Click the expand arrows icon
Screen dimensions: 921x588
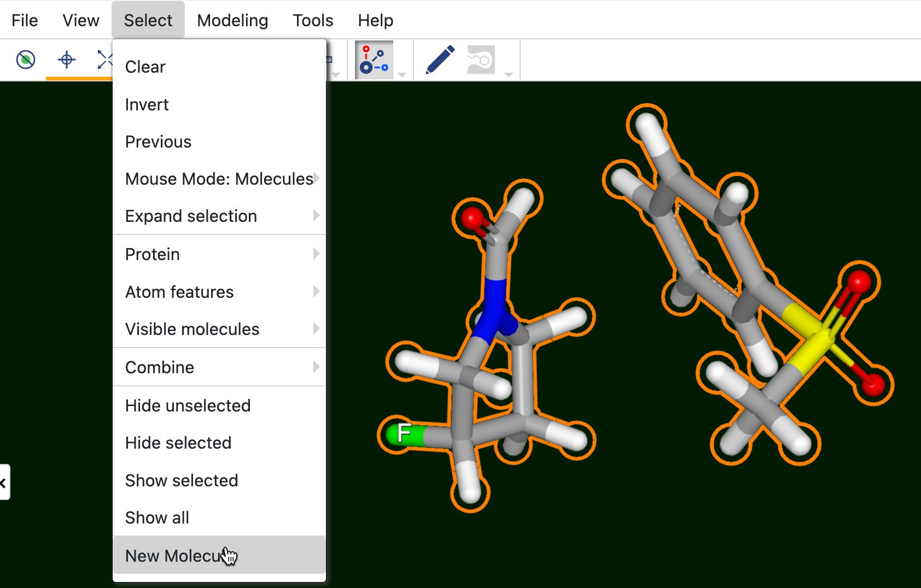(104, 60)
